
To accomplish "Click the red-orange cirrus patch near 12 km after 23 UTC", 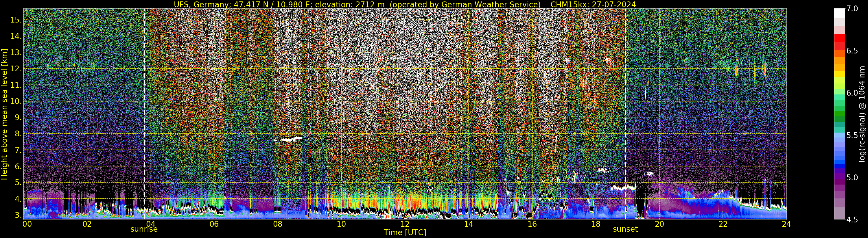I will [x=764, y=68].
